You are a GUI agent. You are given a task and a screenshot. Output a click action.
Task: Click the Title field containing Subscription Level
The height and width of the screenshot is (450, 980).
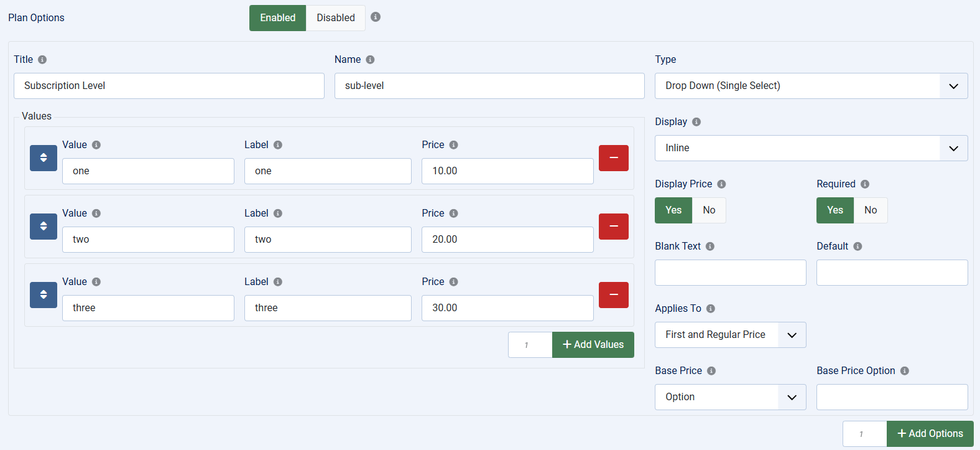click(x=169, y=86)
